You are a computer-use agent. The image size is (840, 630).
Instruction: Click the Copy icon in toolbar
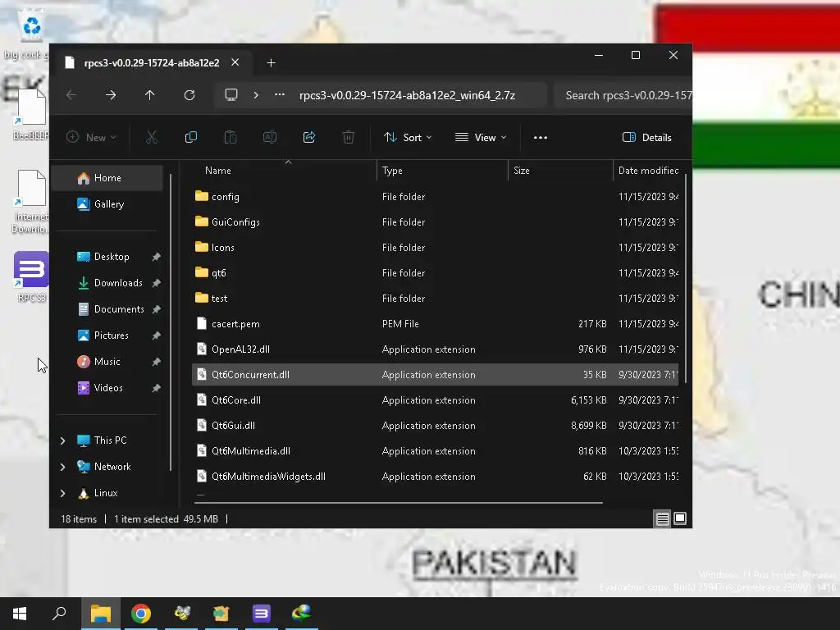[190, 138]
